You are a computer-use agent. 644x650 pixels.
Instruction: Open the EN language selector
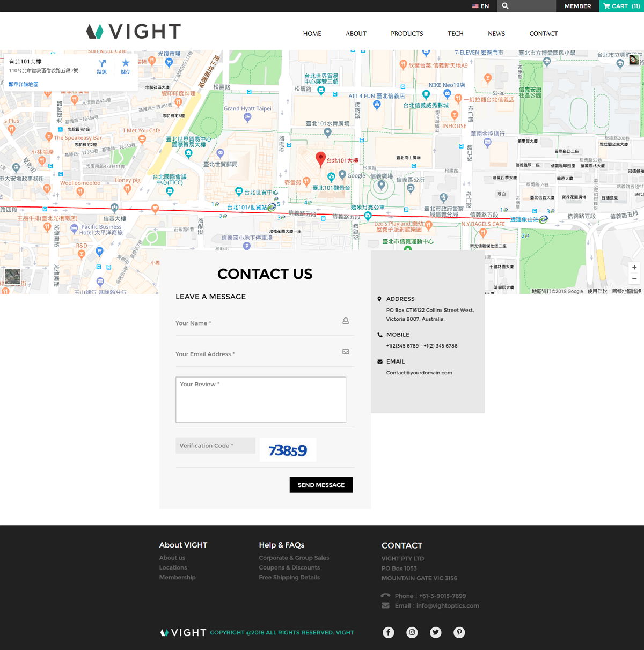click(x=480, y=6)
